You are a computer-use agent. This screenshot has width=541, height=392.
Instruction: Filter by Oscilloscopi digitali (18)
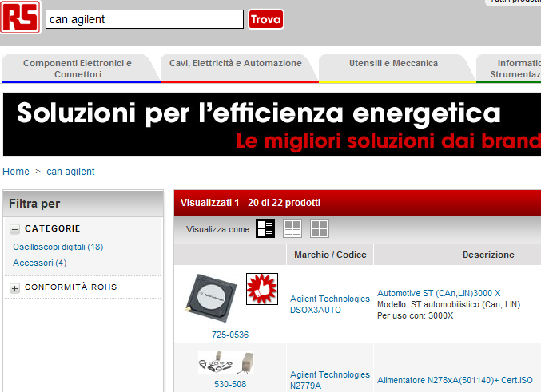tap(58, 247)
